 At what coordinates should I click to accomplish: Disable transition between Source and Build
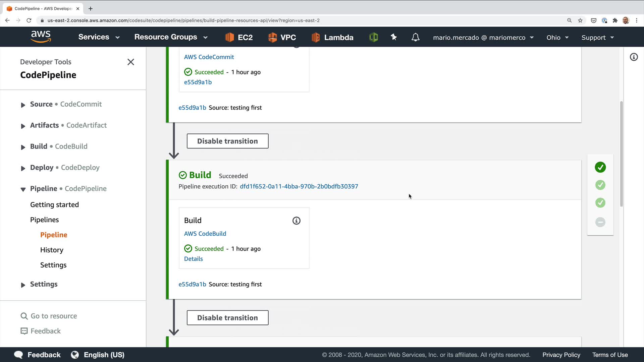coord(227,141)
